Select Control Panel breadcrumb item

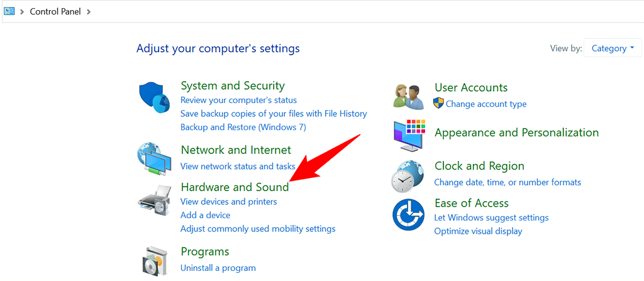coord(55,11)
